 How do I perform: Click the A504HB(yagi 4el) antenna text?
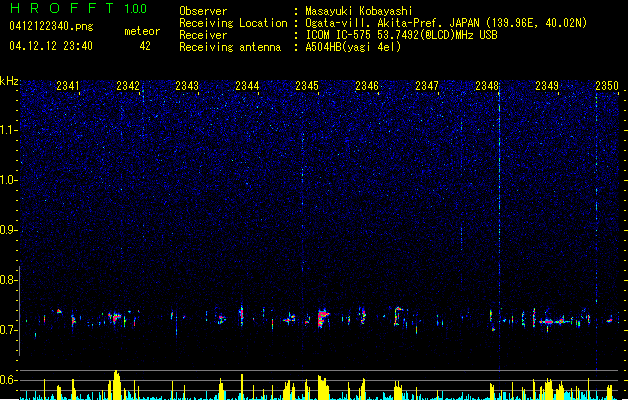point(353,47)
